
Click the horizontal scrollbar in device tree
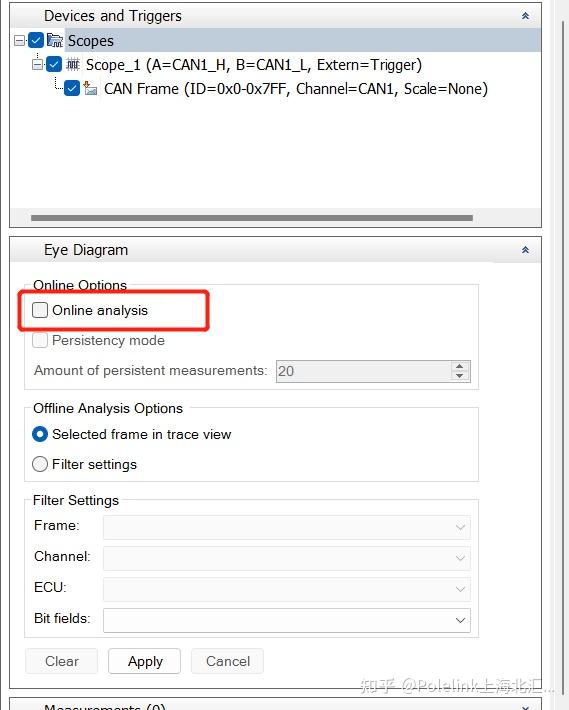coord(252,218)
